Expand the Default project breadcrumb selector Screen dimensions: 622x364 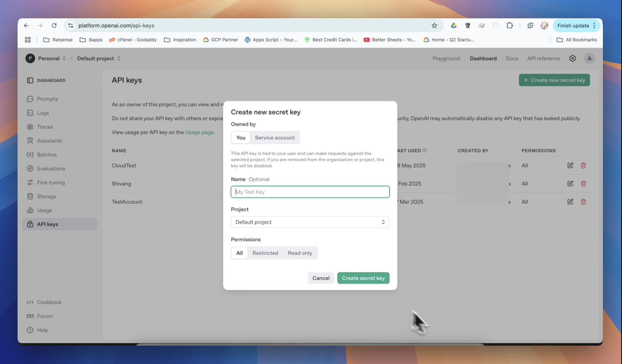click(x=99, y=58)
